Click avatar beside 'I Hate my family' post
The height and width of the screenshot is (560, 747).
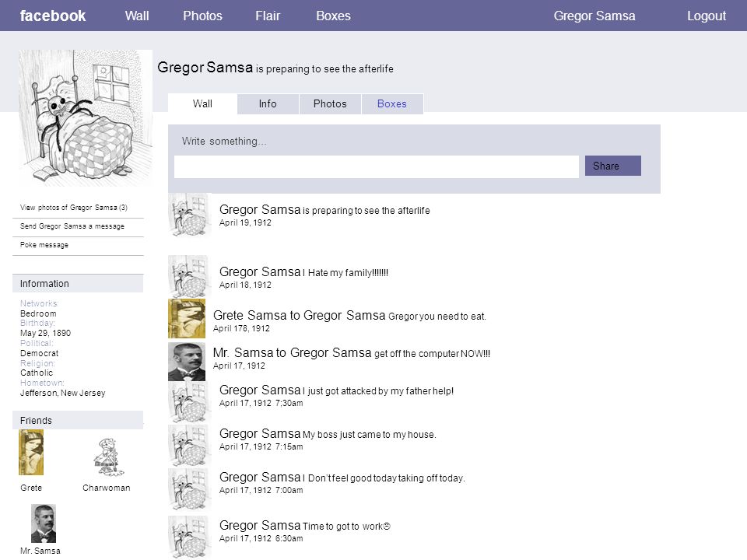tap(189, 276)
